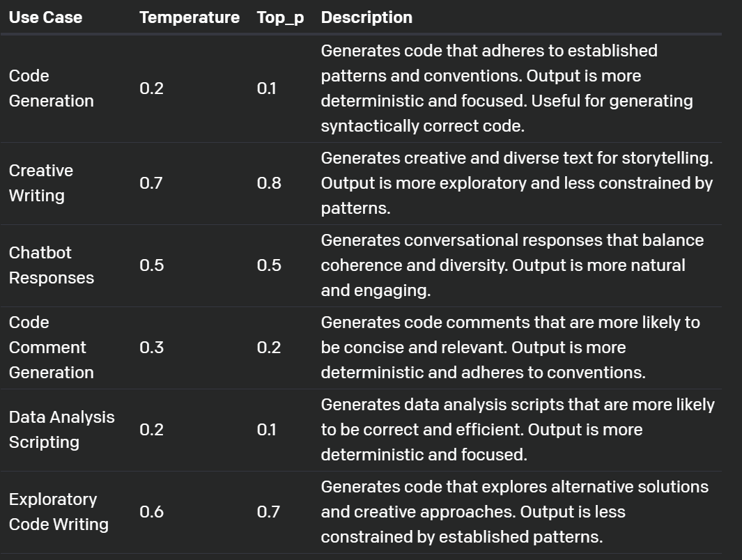Image resolution: width=742 pixels, height=560 pixels.
Task: Click the Top_p column header
Action: (280, 18)
